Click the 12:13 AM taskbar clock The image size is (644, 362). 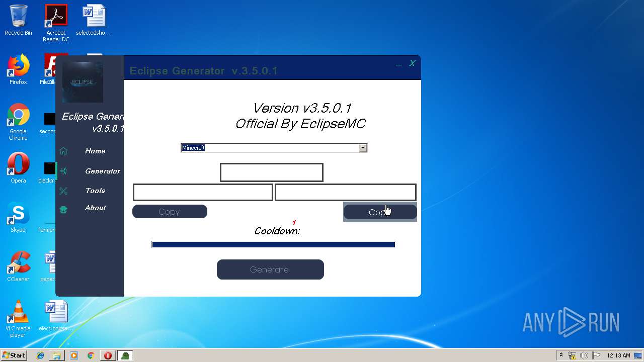pyautogui.click(x=618, y=355)
